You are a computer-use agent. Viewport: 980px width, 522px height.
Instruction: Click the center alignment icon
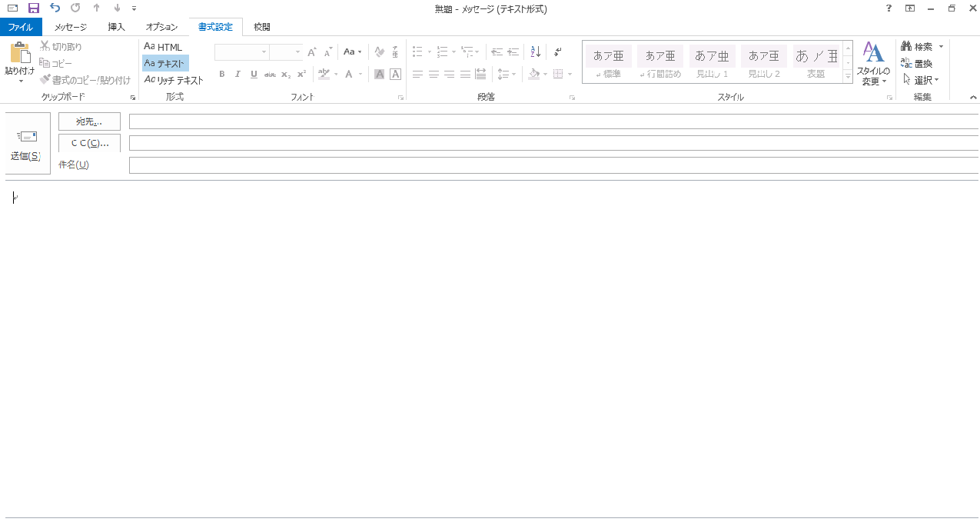434,75
